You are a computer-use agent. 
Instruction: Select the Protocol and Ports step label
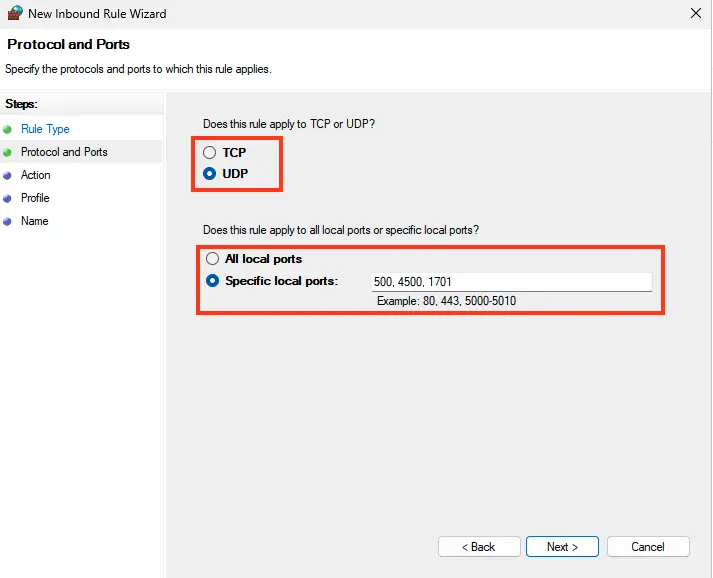[64, 152]
